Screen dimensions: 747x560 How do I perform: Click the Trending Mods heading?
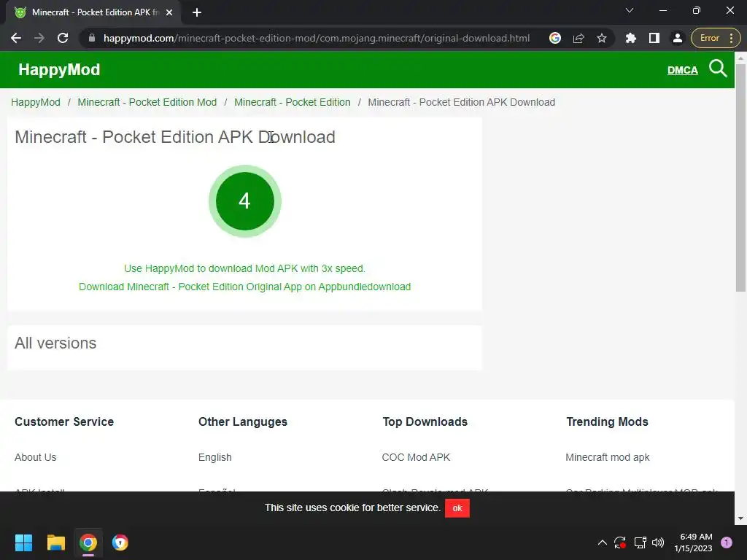point(607,422)
